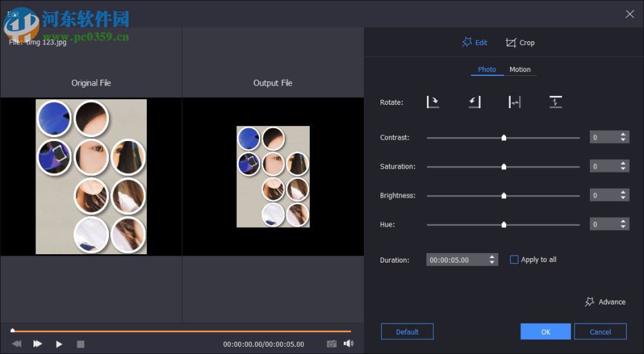
Task: Decrease Brightness value with down arrow
Action: (623, 198)
